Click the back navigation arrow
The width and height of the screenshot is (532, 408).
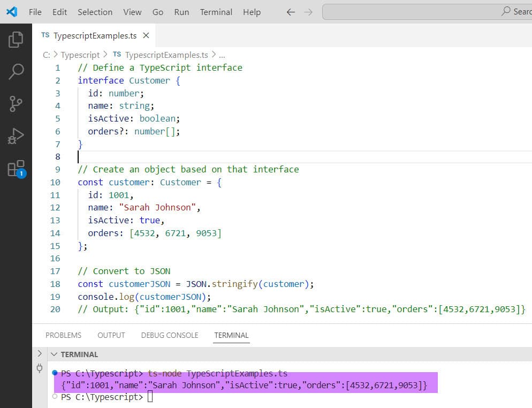tap(290, 11)
